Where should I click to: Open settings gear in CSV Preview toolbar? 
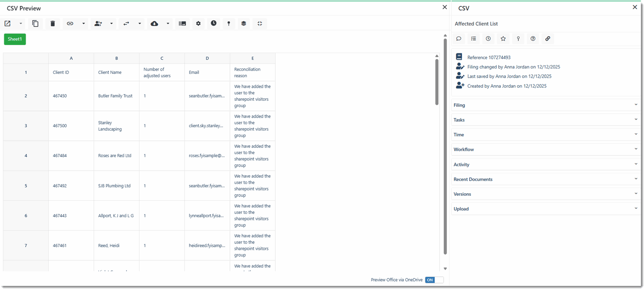pyautogui.click(x=198, y=24)
